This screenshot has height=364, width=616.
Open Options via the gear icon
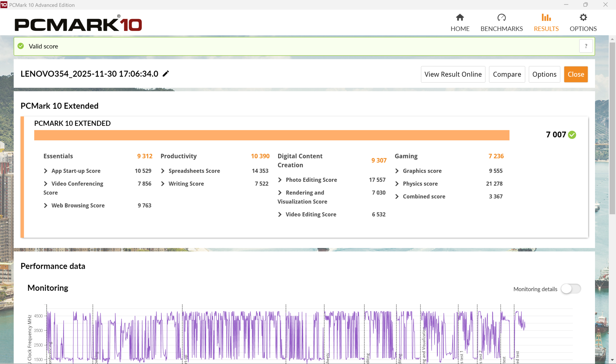pyautogui.click(x=583, y=17)
